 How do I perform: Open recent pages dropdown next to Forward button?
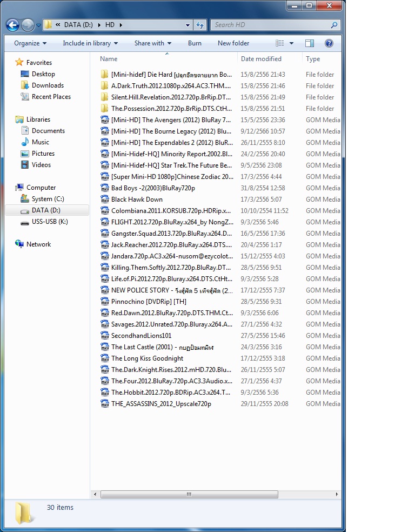click(x=38, y=25)
